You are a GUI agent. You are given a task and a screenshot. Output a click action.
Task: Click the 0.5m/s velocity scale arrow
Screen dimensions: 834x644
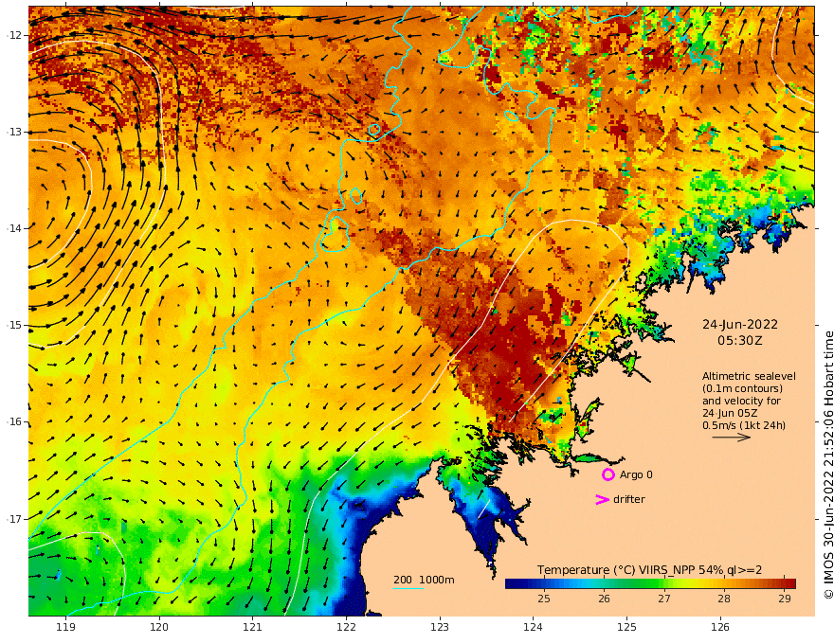[x=732, y=438]
